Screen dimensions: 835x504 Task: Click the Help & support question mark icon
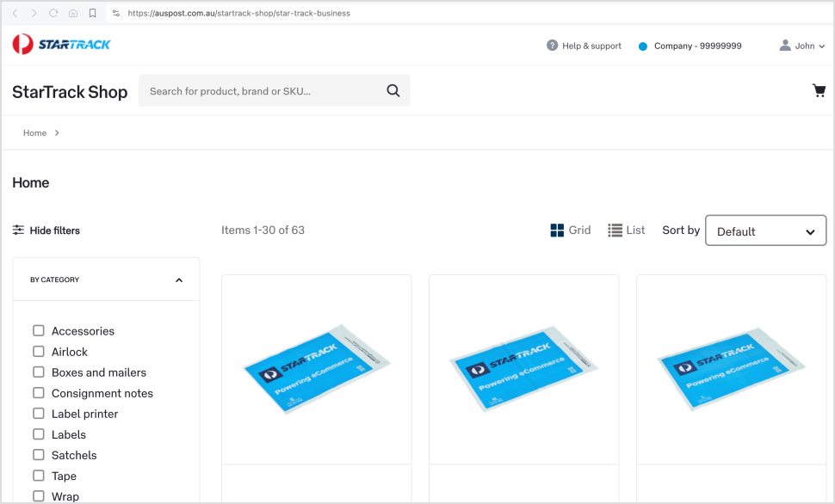coord(553,46)
